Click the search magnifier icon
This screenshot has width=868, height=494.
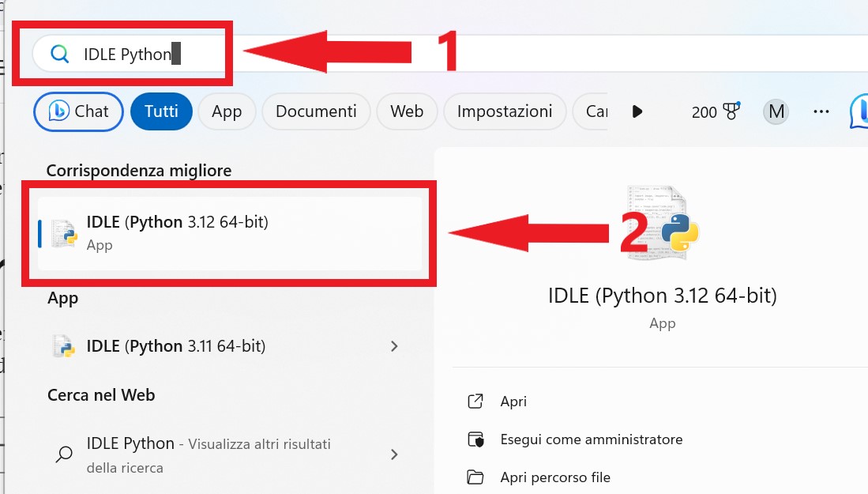click(x=59, y=54)
